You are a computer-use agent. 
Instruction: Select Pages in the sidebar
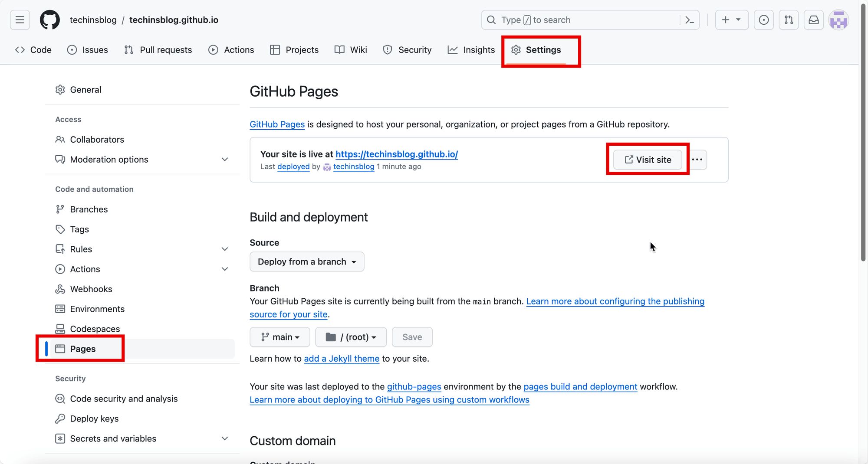coord(142,349)
